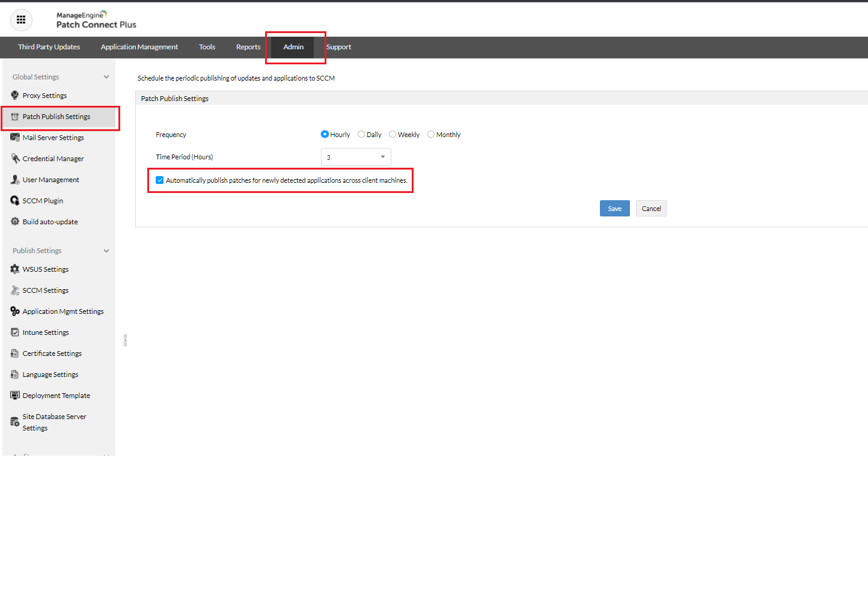Click the sidebar collapse splitter handle
868x594 pixels.
click(x=125, y=340)
